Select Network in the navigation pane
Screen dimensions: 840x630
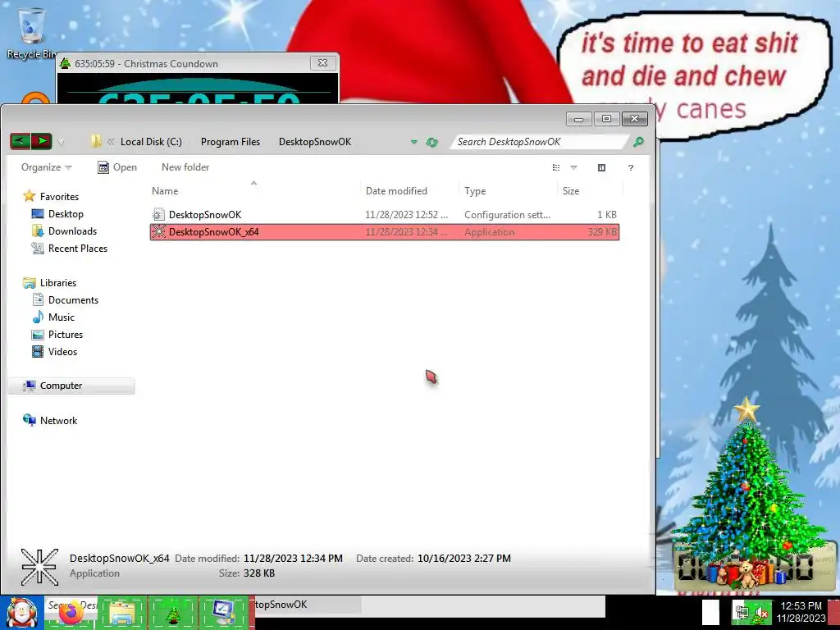coord(58,421)
